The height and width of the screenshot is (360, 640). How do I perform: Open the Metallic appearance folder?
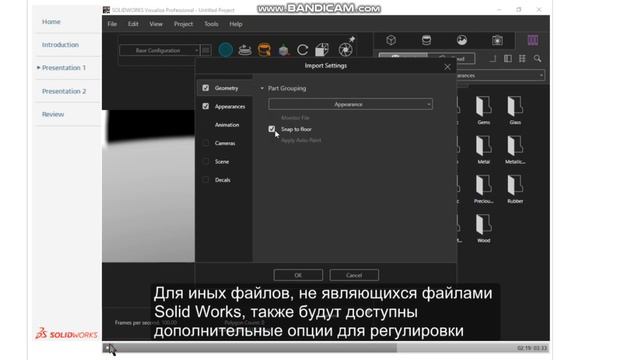tap(515, 149)
